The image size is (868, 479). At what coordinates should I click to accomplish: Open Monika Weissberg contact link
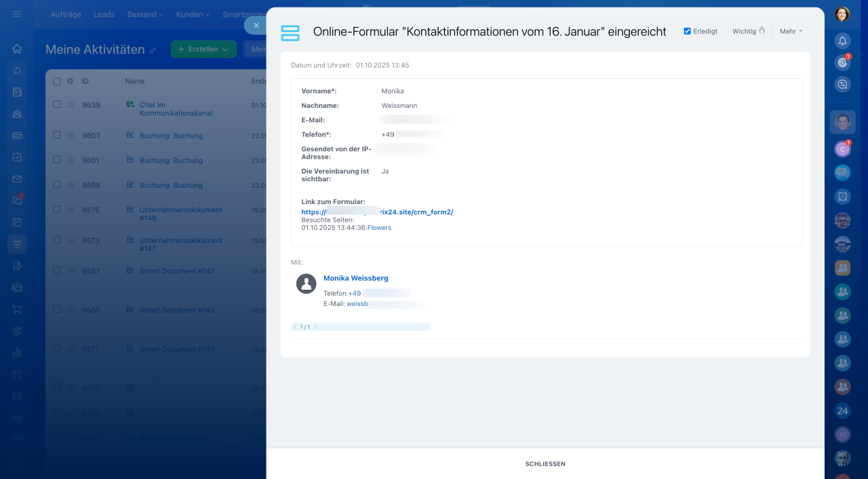click(x=356, y=278)
